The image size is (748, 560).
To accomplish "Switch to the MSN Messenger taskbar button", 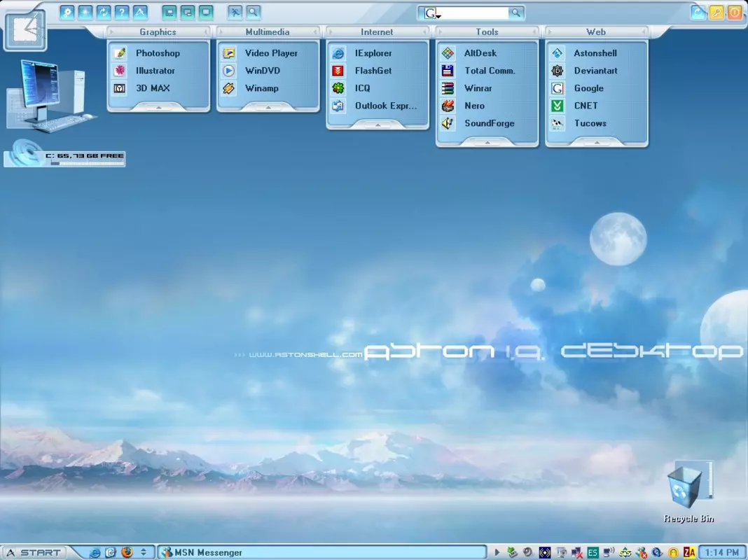I will [322, 552].
